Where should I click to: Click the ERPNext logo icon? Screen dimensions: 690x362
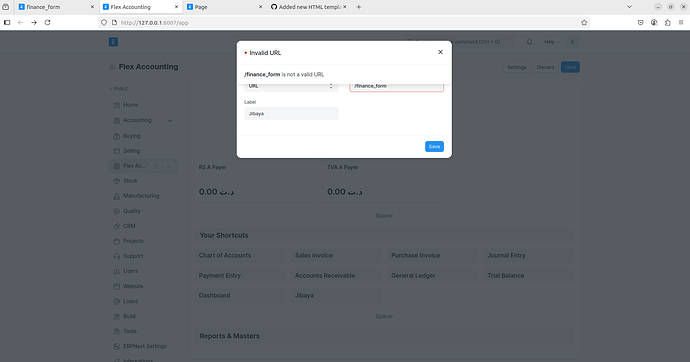[113, 42]
